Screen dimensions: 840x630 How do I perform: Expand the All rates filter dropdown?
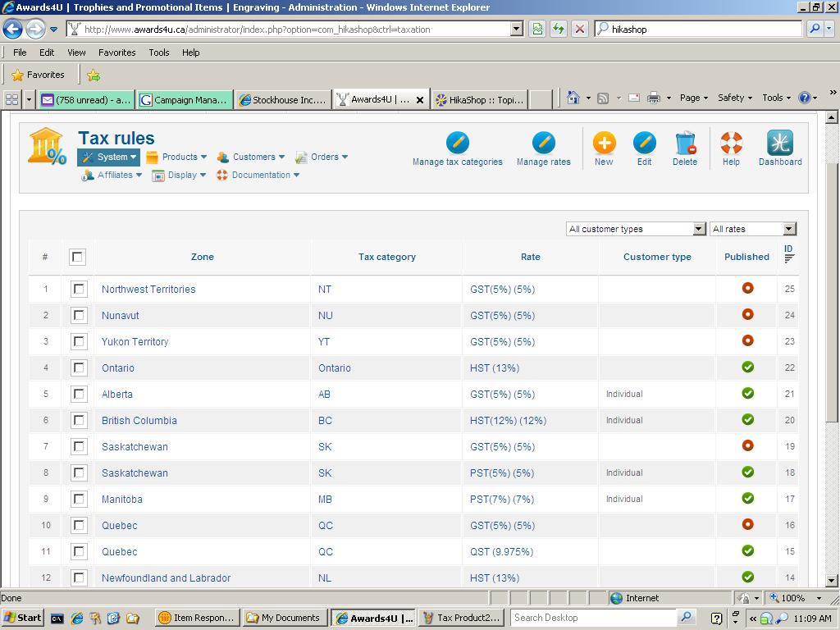coord(753,229)
